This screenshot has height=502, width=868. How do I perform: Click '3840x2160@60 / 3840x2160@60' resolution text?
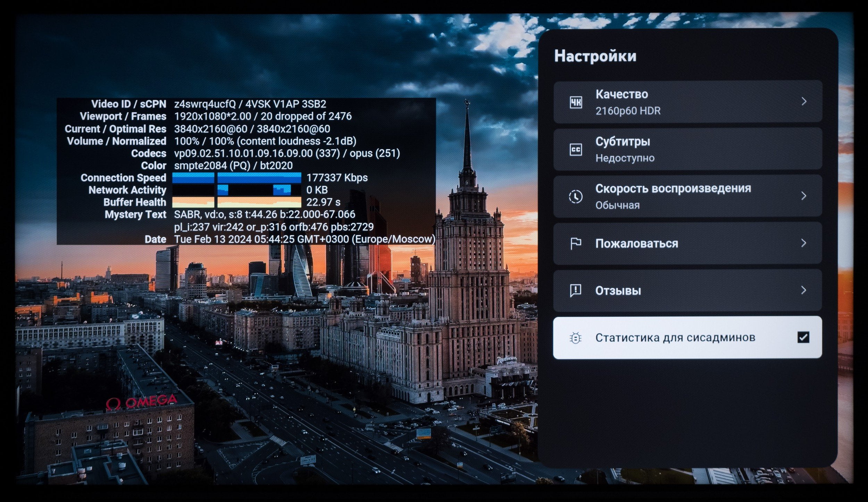pyautogui.click(x=252, y=129)
